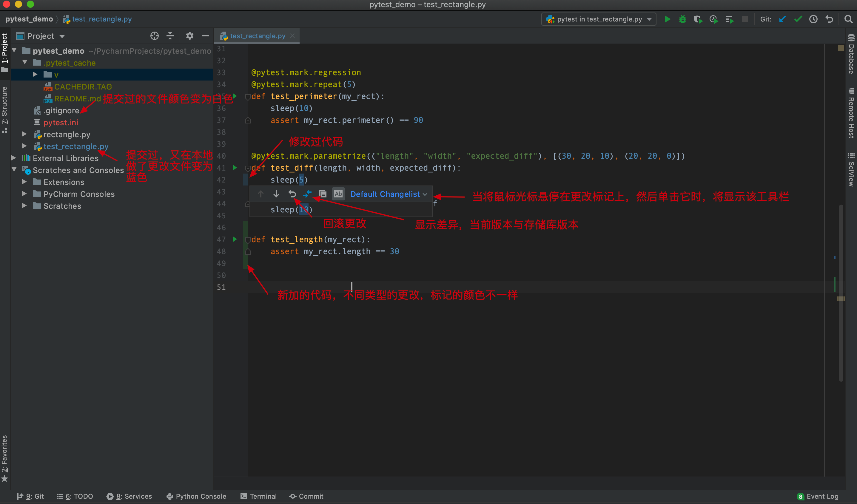The width and height of the screenshot is (857, 504).
Task: Click the editor vertical scrollbar
Action: point(841,293)
